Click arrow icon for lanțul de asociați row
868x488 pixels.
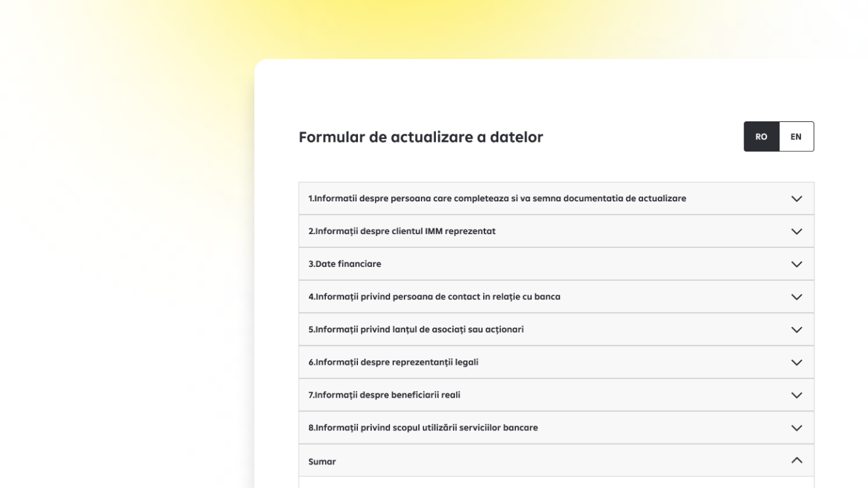(797, 330)
